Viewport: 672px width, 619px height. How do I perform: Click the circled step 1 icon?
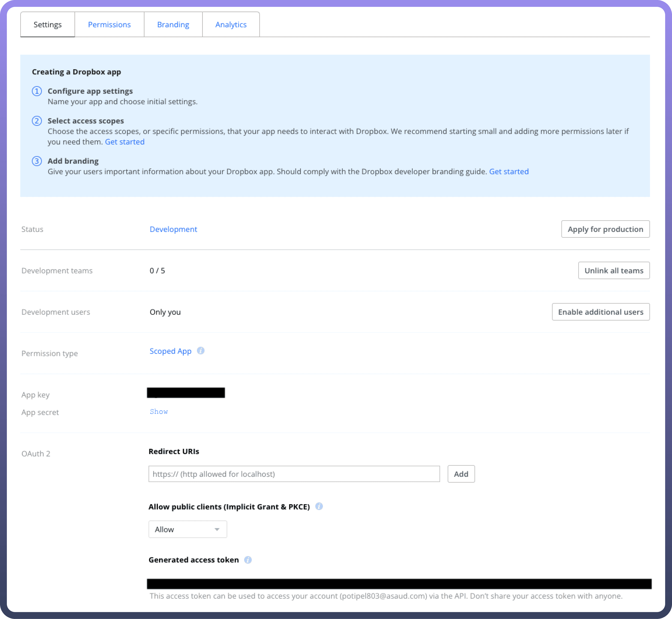click(37, 91)
